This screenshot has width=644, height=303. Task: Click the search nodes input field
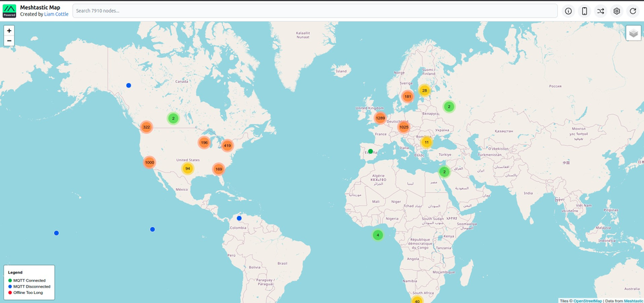314,11
